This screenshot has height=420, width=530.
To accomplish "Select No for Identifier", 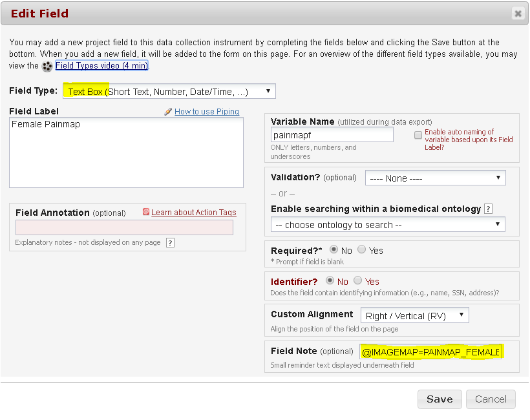I will point(330,281).
